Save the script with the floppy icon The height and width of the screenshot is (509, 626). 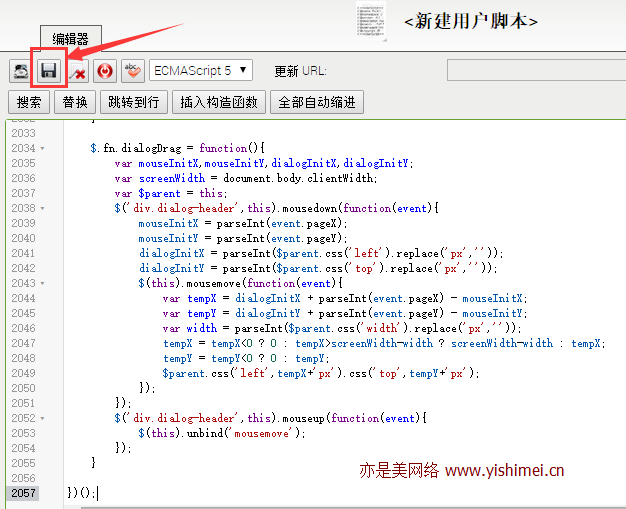pyautogui.click(x=49, y=71)
